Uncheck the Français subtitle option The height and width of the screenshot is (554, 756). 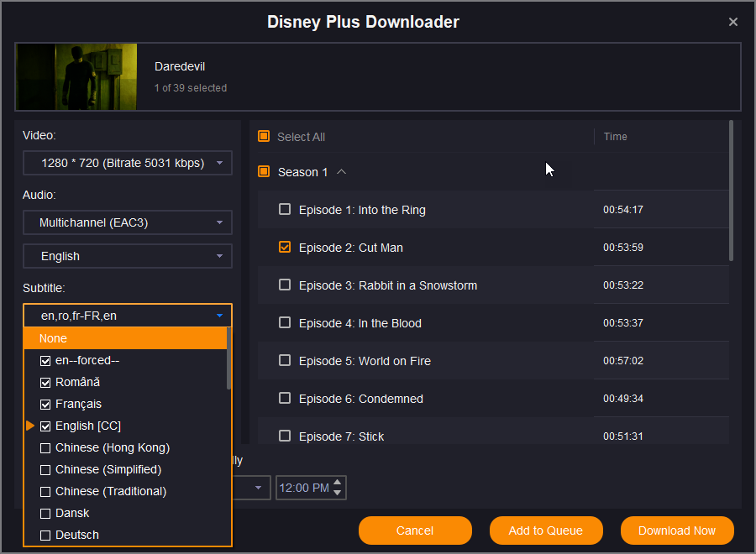[45, 405]
